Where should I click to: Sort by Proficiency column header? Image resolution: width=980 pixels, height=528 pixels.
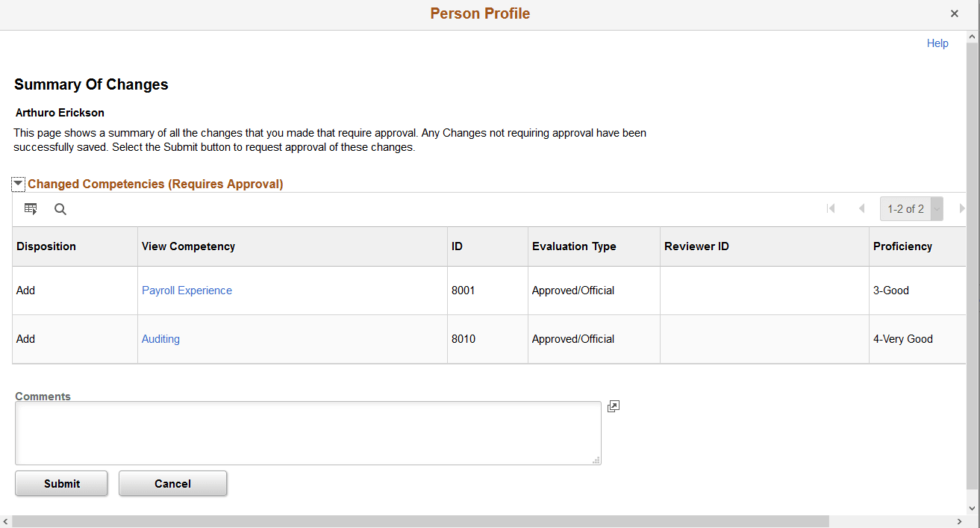(902, 246)
